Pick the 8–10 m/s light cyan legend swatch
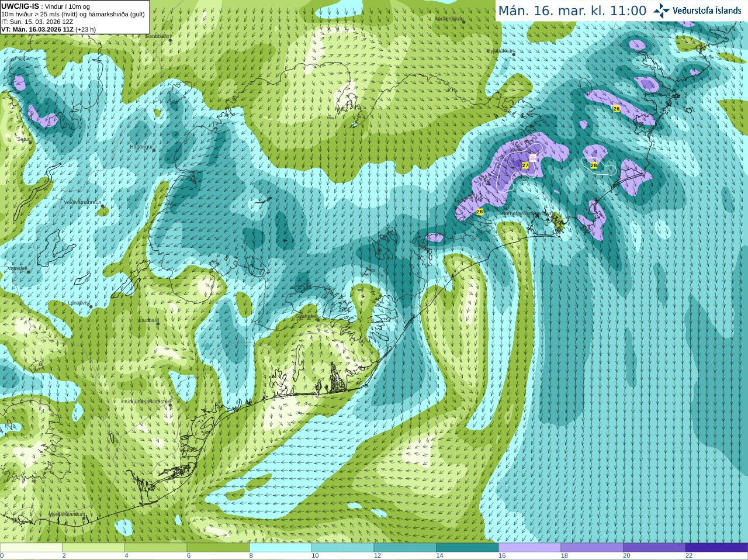Viewport: 748px width, 560px height. click(280, 548)
